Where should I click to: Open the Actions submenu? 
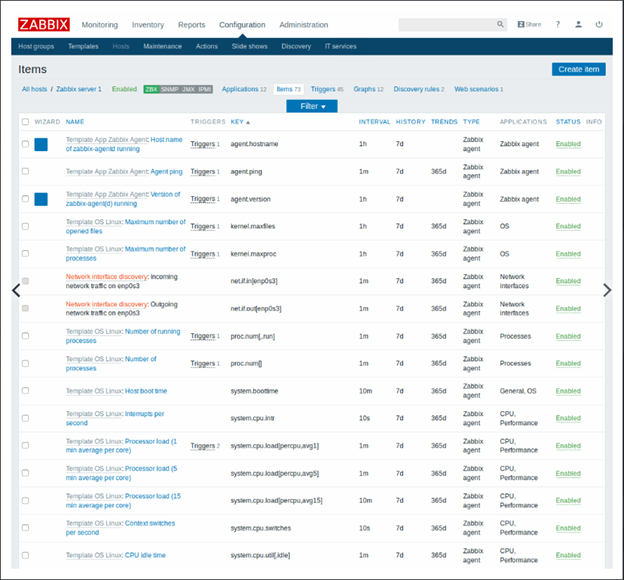[x=207, y=46]
